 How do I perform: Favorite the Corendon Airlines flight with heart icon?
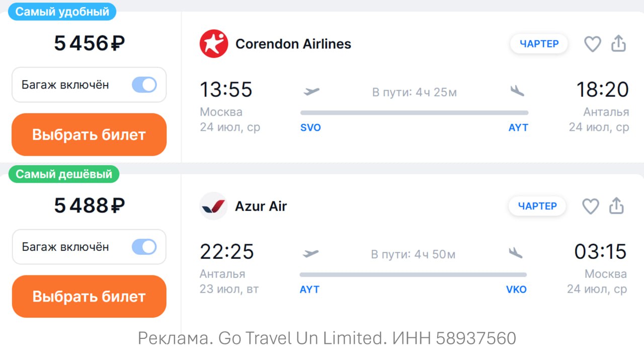[592, 44]
